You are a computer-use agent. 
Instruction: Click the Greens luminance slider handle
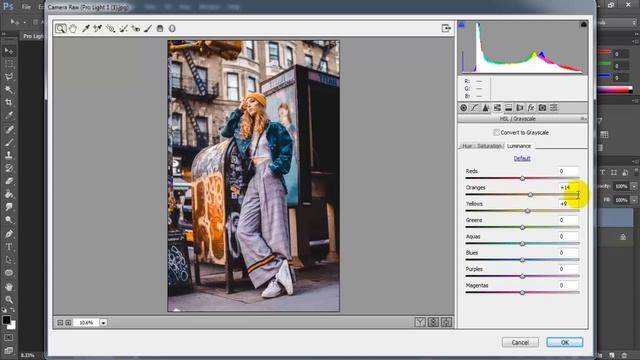522,227
